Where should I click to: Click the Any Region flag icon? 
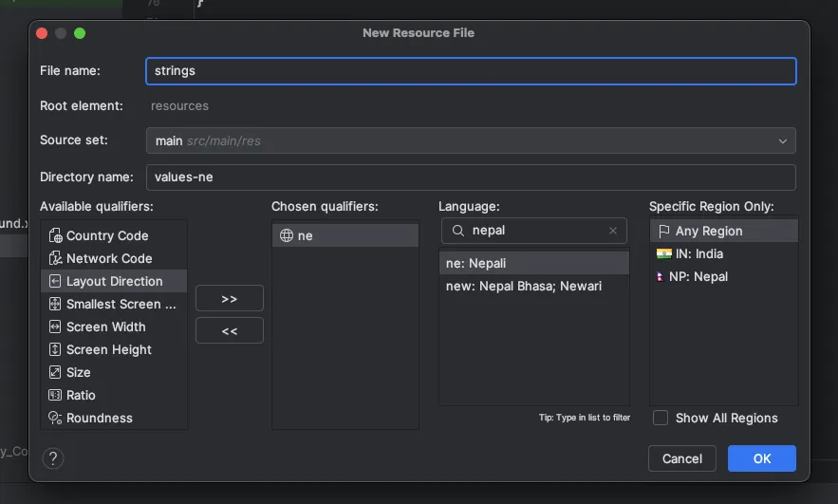tap(663, 232)
